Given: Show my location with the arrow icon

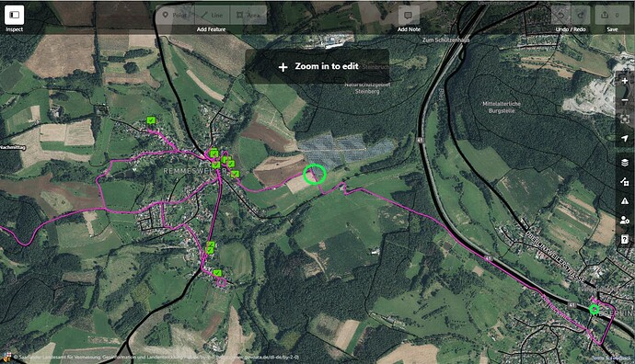Looking at the screenshot, I should click(x=625, y=139).
